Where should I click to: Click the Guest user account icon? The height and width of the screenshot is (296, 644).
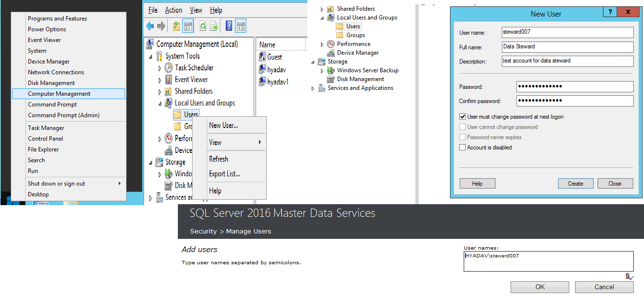click(x=262, y=57)
